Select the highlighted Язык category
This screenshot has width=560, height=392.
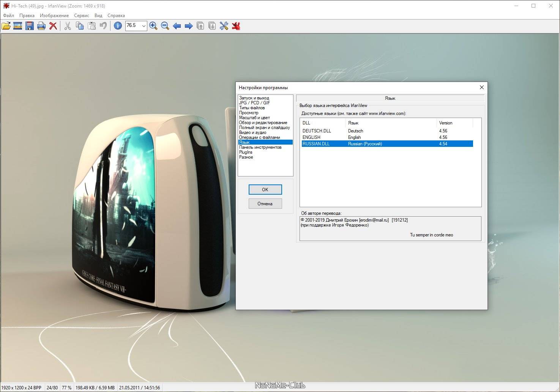point(265,142)
